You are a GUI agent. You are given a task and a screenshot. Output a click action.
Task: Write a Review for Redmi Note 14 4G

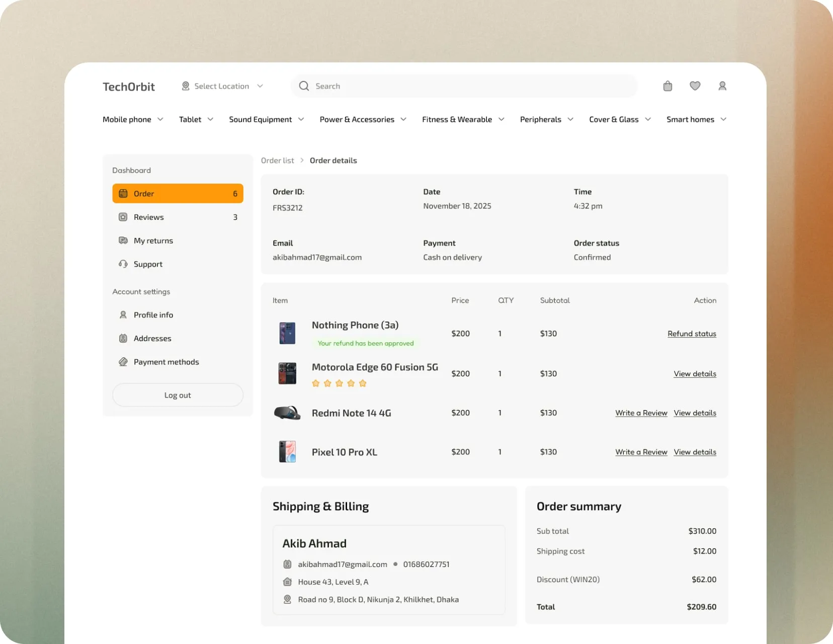point(641,413)
